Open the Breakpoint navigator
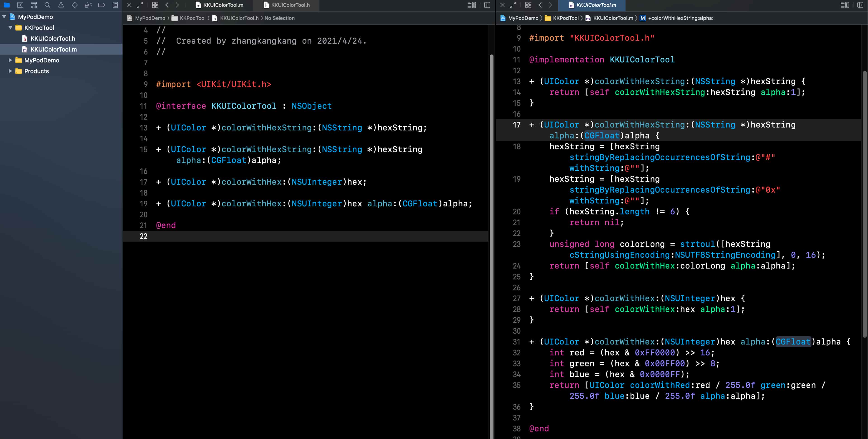The width and height of the screenshot is (868, 439). pos(101,5)
